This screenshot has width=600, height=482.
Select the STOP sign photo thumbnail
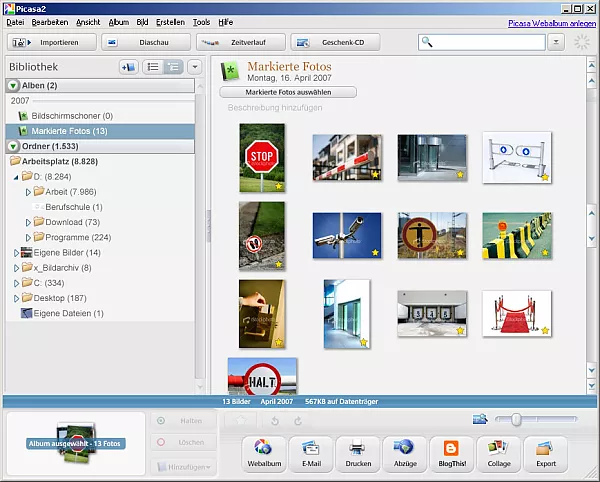pyautogui.click(x=262, y=158)
